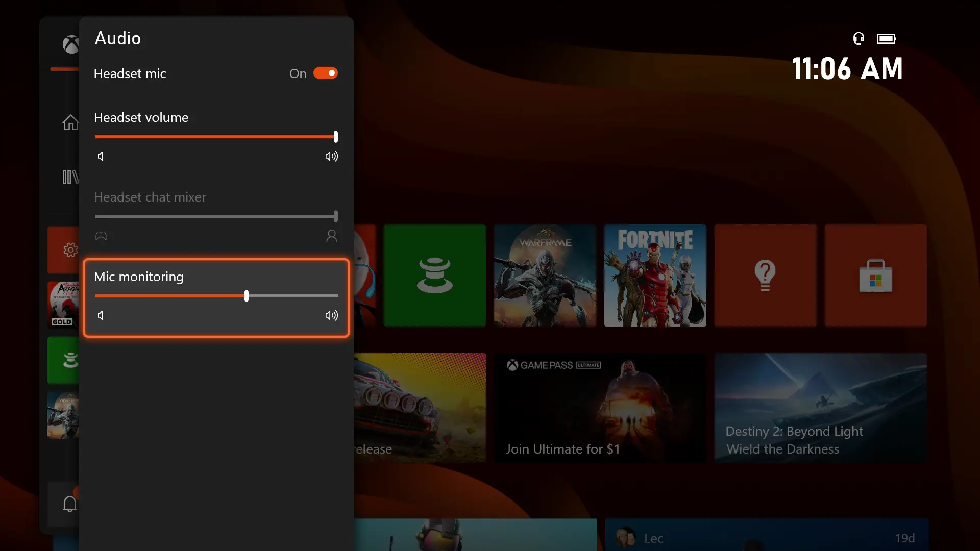Open the Microsoft Store tile

coord(875,275)
